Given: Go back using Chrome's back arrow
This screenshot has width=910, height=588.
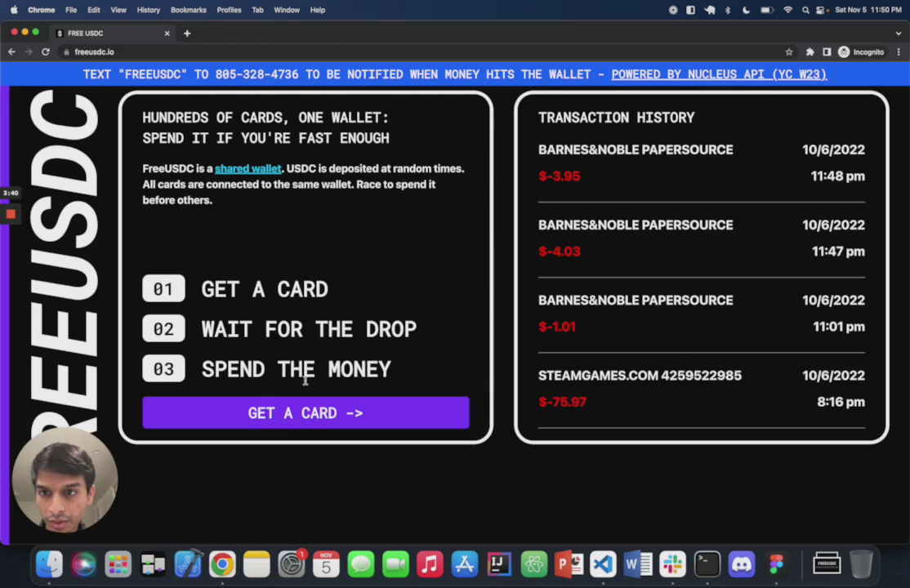Looking at the screenshot, I should point(11,51).
